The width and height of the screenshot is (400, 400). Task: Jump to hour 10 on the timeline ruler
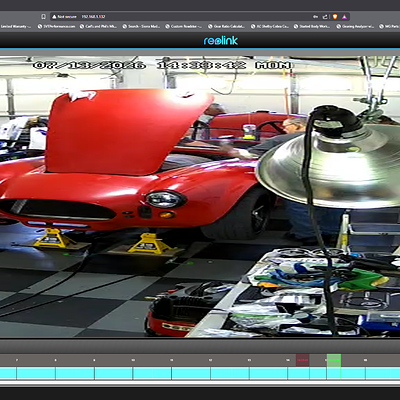coord(133,360)
